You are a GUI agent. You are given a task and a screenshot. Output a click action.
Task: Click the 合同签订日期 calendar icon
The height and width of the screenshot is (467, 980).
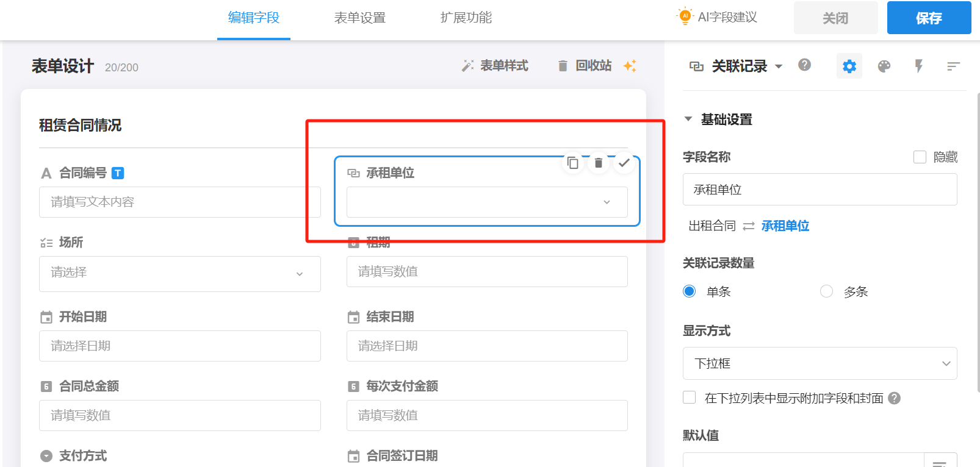tap(353, 456)
